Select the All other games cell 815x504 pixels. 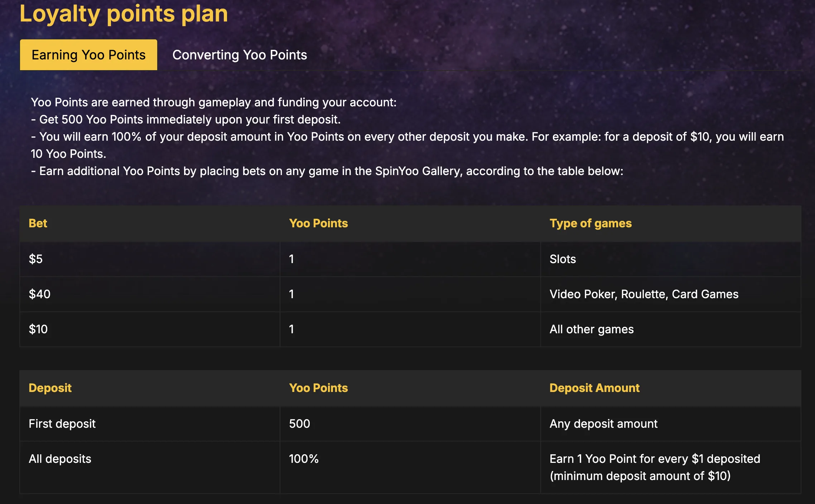592,329
